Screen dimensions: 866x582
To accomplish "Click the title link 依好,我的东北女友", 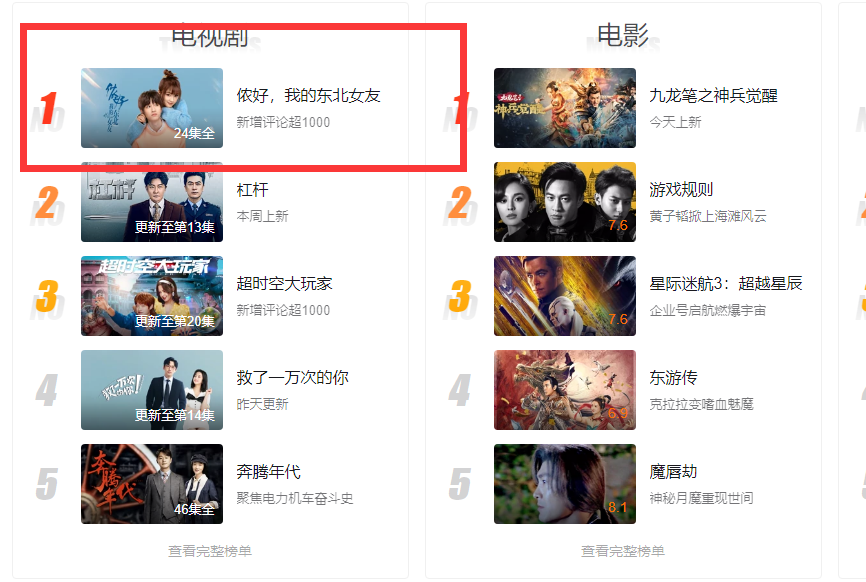I will 308,96.
